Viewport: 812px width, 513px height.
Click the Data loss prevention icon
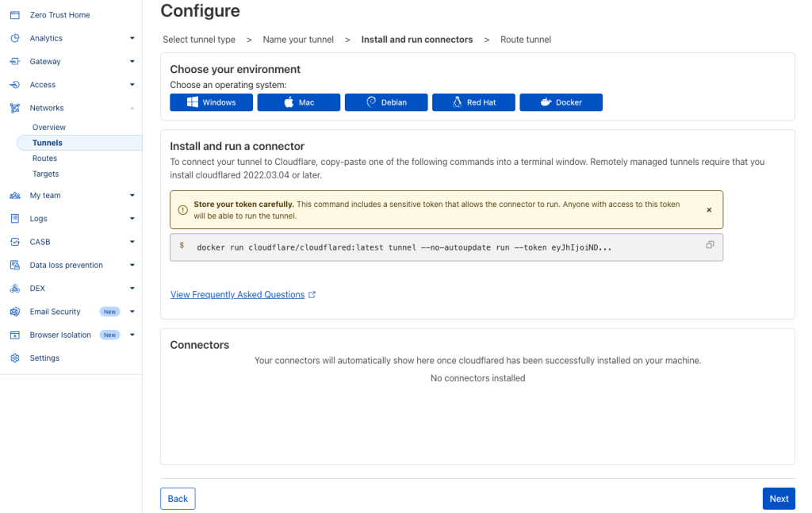coord(15,265)
